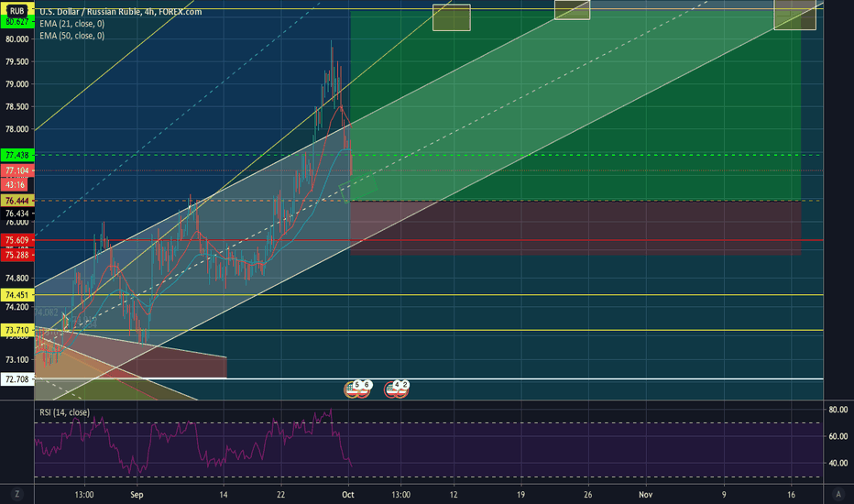Click the 78.000 price axis tick
The width and height of the screenshot is (854, 504).
(16, 129)
